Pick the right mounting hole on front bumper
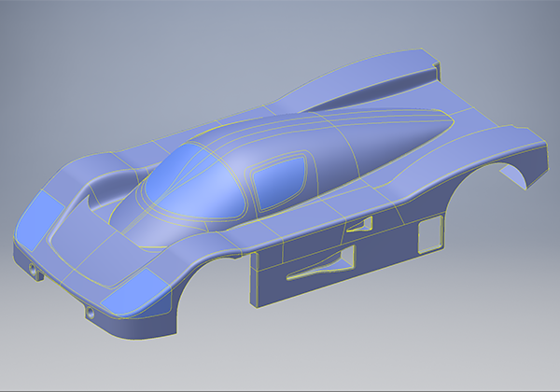Viewport: 560px width, 392px height. click(x=91, y=315)
